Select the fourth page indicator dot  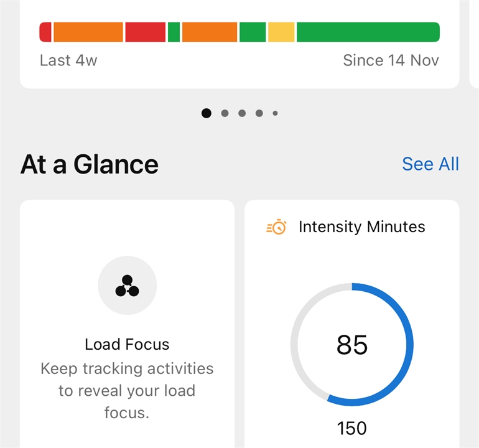click(x=259, y=113)
